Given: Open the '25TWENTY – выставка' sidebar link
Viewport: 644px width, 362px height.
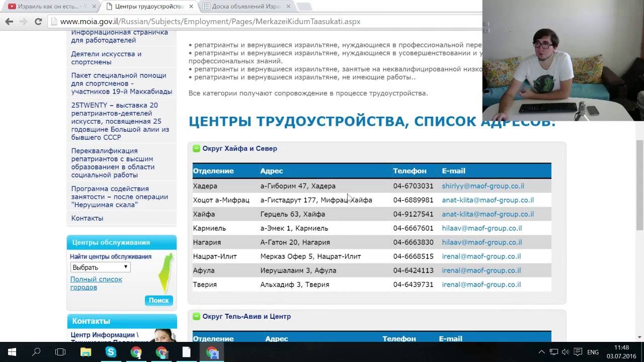Looking at the screenshot, I should coord(120,121).
